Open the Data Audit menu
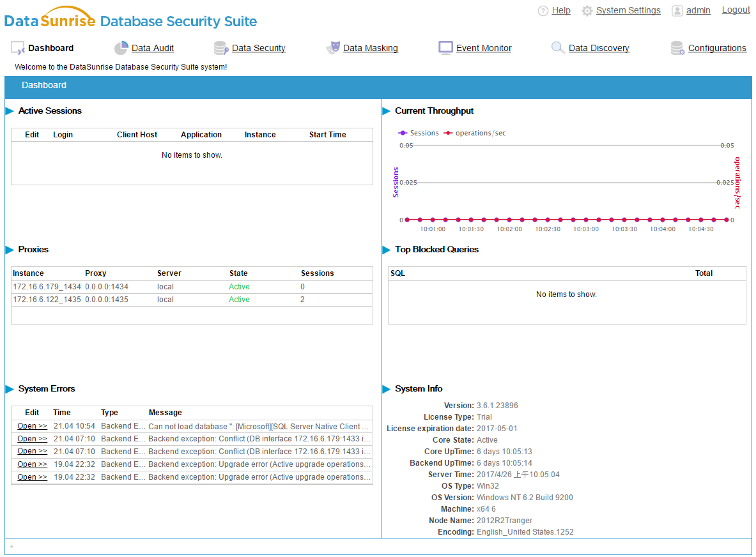Viewport: 756px width, 557px height. click(152, 48)
